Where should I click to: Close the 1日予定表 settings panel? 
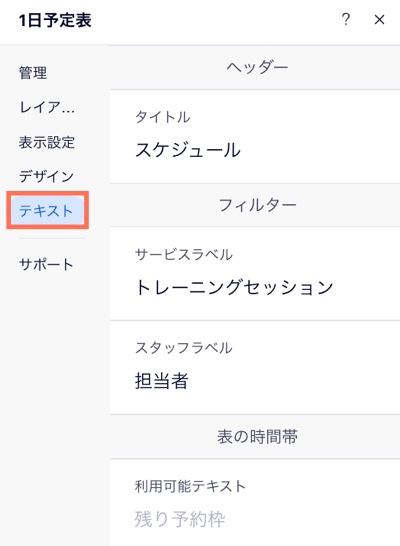379,20
